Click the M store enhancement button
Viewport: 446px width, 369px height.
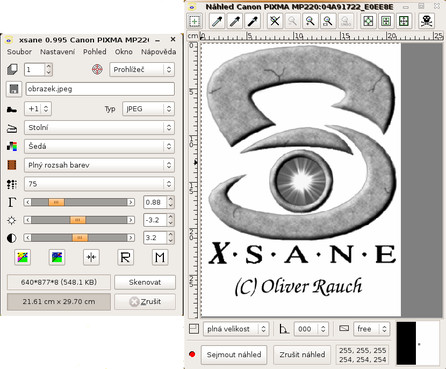click(160, 257)
